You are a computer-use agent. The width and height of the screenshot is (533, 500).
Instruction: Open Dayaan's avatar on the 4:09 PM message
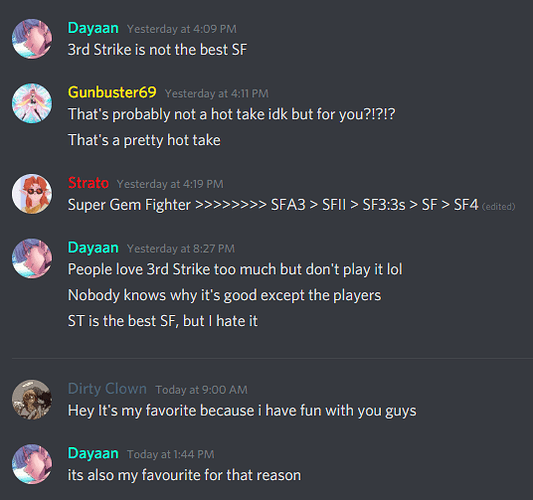32,39
